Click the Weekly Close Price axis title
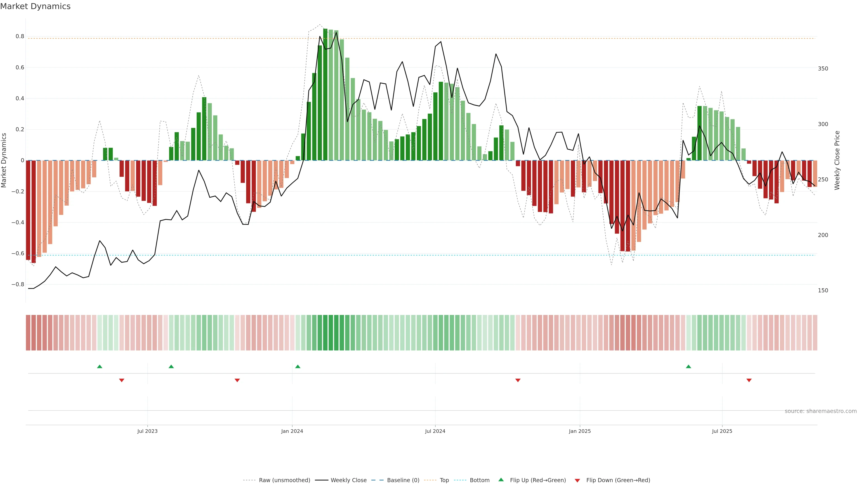 click(x=837, y=160)
